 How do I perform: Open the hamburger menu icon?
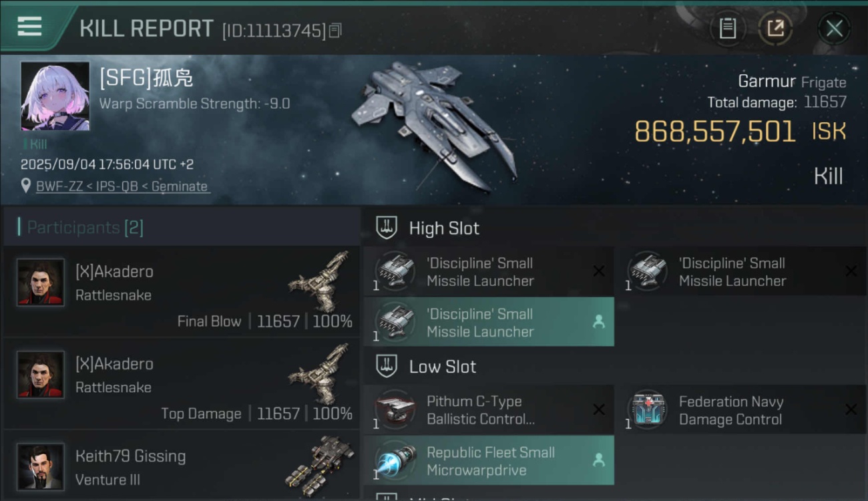pyautogui.click(x=29, y=27)
